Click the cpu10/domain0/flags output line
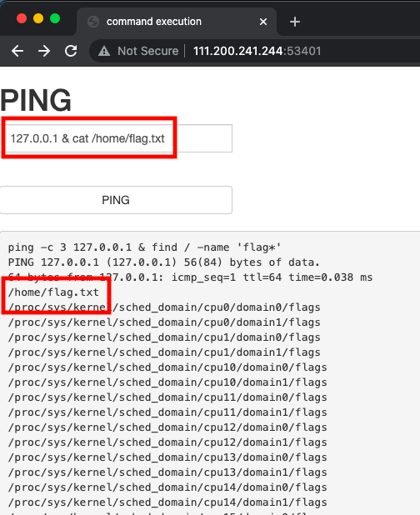 (x=167, y=367)
